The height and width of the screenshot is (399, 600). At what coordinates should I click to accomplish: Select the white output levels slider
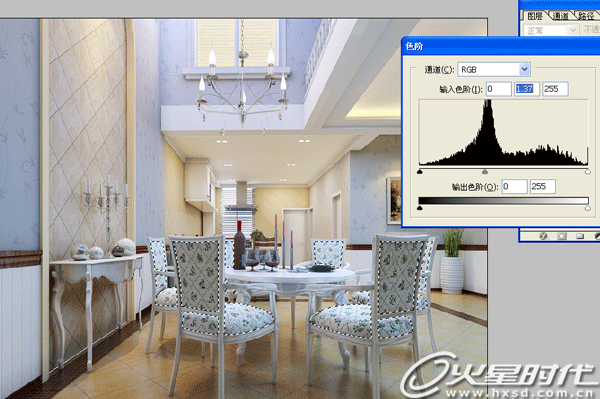588,208
